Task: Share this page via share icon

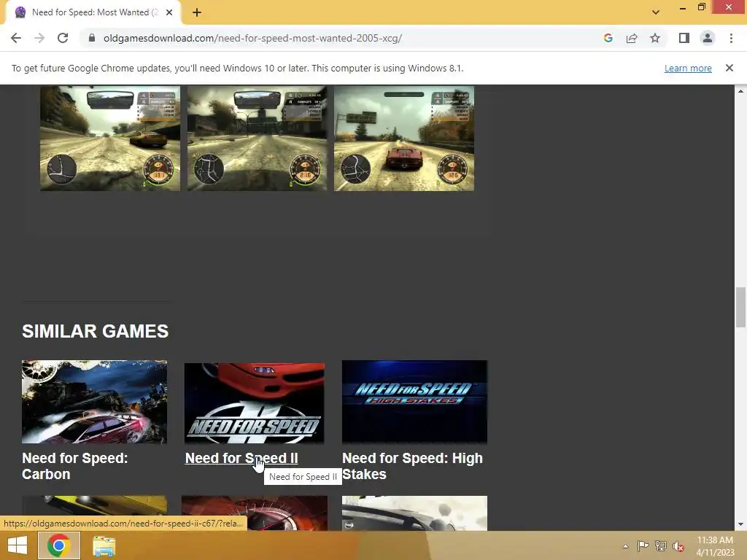Action: 632,38
